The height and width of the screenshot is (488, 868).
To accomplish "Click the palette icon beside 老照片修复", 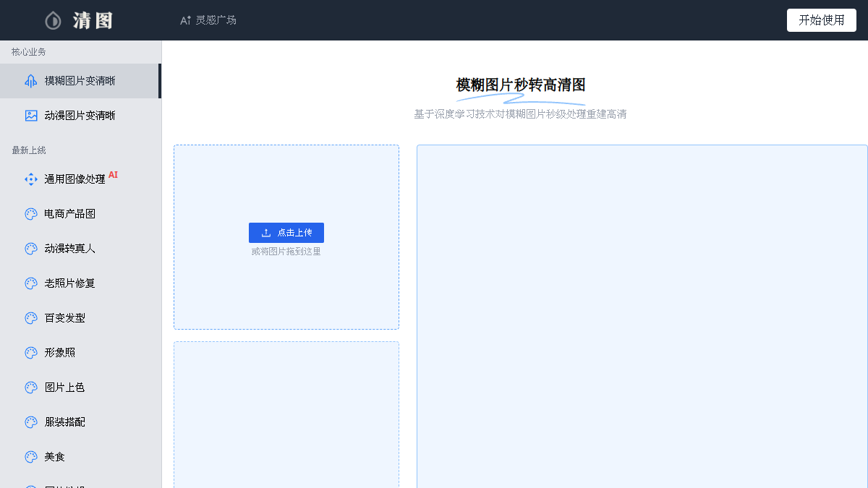I will coord(31,283).
